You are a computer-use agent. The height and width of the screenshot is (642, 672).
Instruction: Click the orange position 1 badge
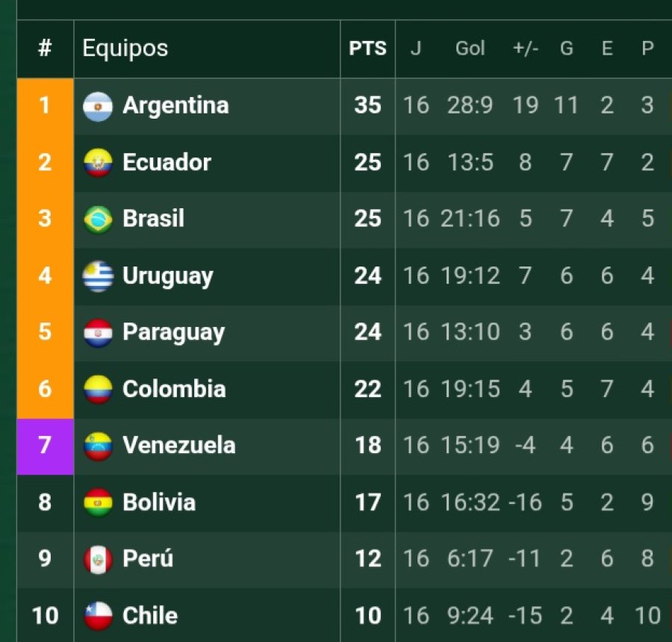(45, 106)
